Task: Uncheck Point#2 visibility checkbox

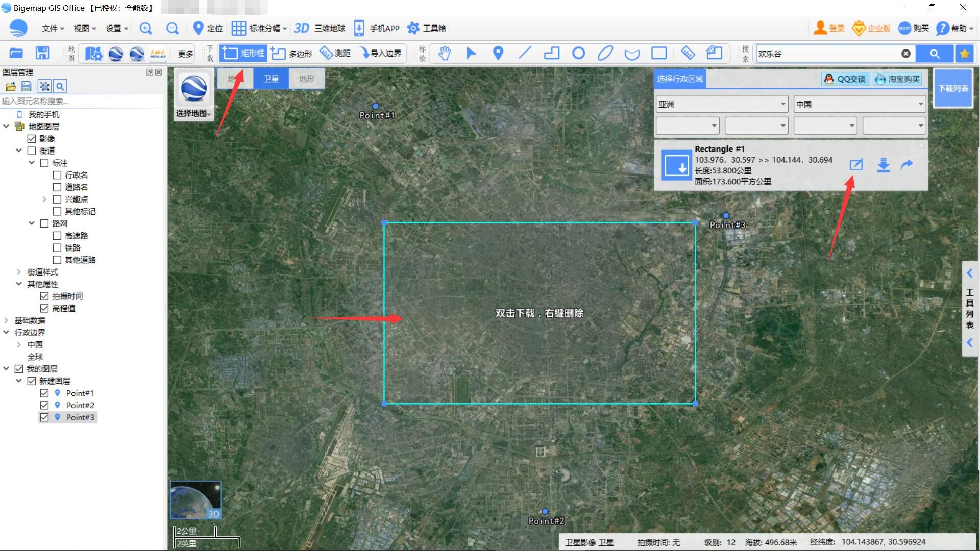Action: pos(44,405)
